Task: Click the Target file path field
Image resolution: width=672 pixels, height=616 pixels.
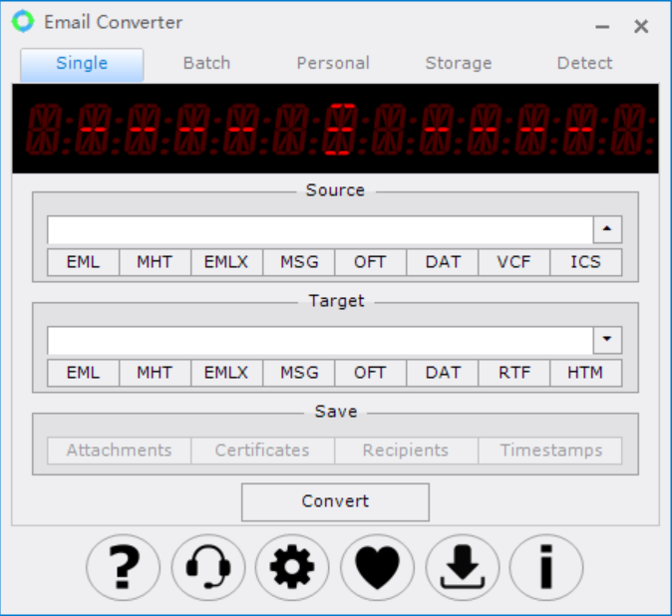Action: coord(320,340)
